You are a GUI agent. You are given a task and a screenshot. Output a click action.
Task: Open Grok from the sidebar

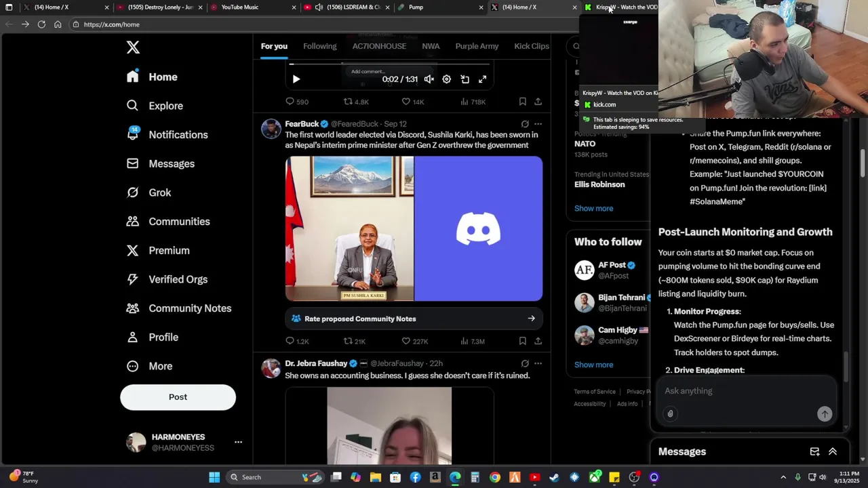[149, 192]
